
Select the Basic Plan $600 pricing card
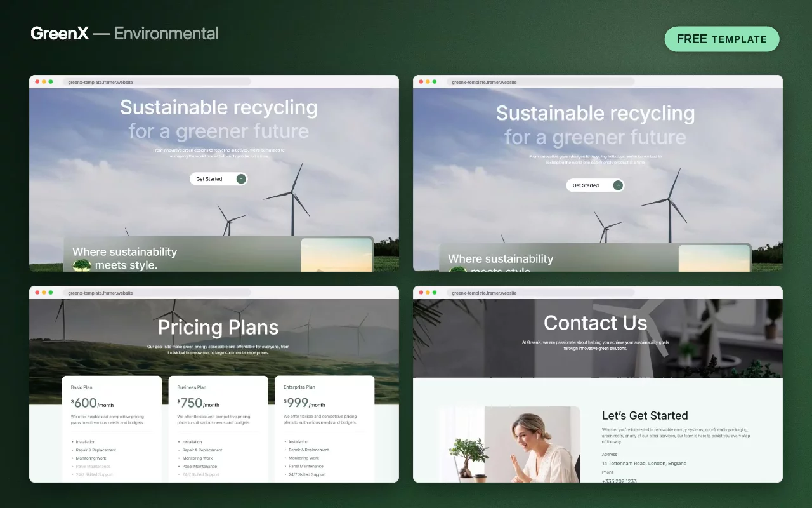click(112, 429)
